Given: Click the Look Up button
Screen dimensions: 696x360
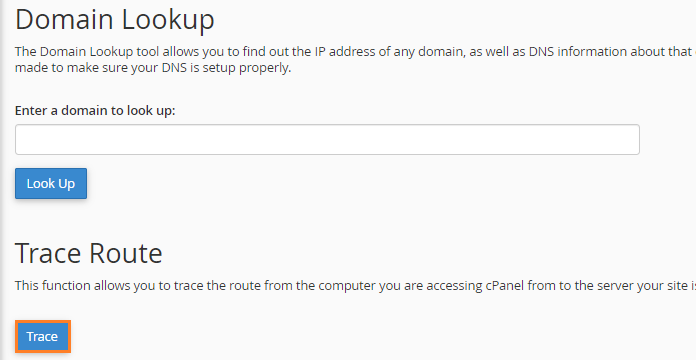Looking at the screenshot, I should (51, 183).
